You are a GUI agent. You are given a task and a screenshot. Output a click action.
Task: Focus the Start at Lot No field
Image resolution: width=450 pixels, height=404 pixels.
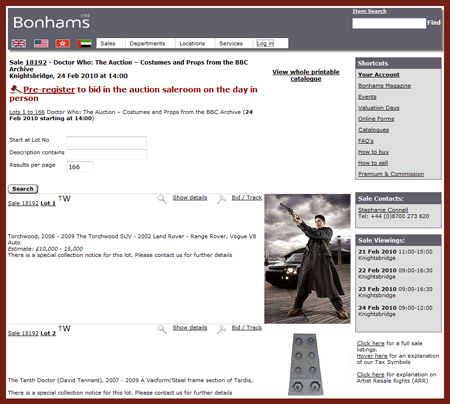pos(106,141)
